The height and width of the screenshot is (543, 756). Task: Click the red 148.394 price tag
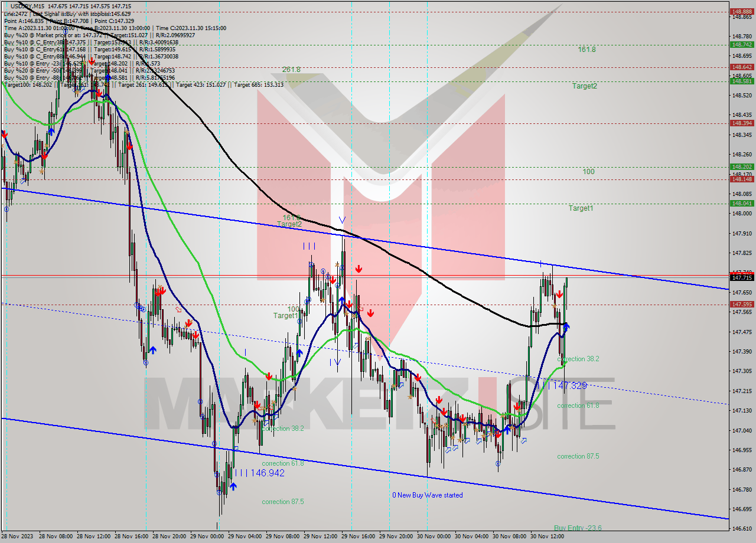point(742,123)
